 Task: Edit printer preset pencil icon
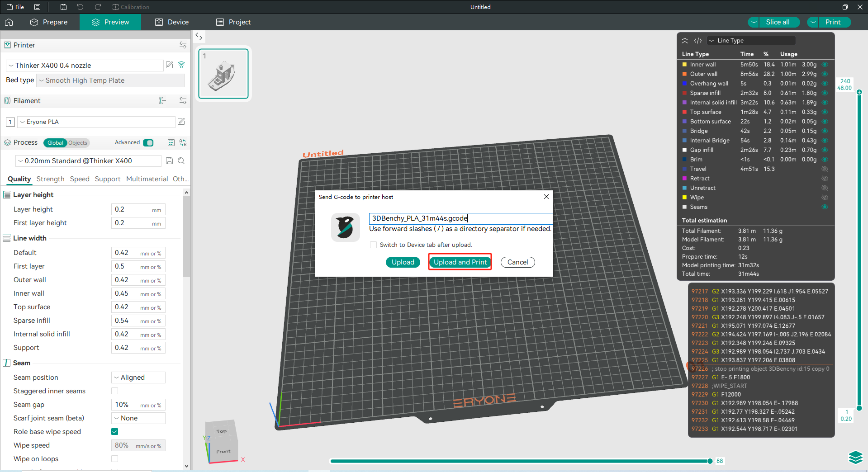(169, 65)
